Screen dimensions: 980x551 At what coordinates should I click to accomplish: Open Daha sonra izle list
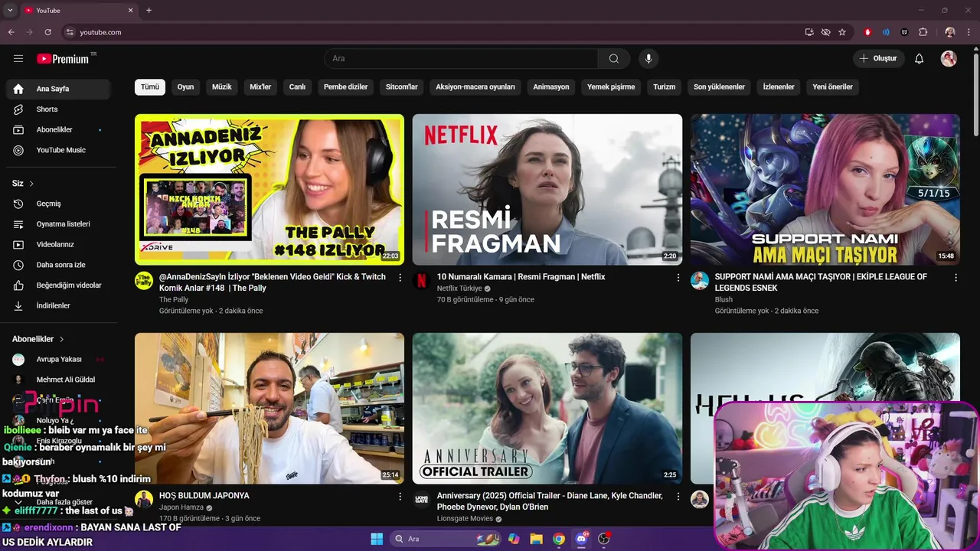(x=58, y=265)
